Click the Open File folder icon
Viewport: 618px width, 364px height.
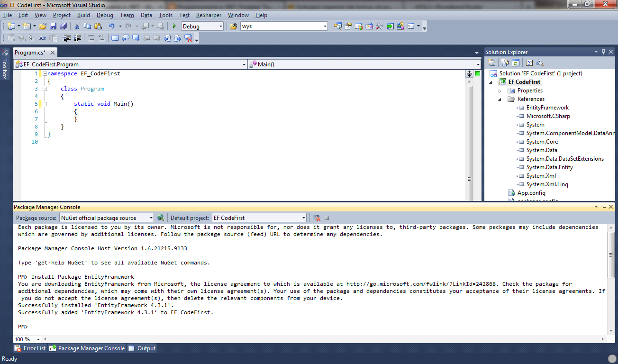click(43, 26)
